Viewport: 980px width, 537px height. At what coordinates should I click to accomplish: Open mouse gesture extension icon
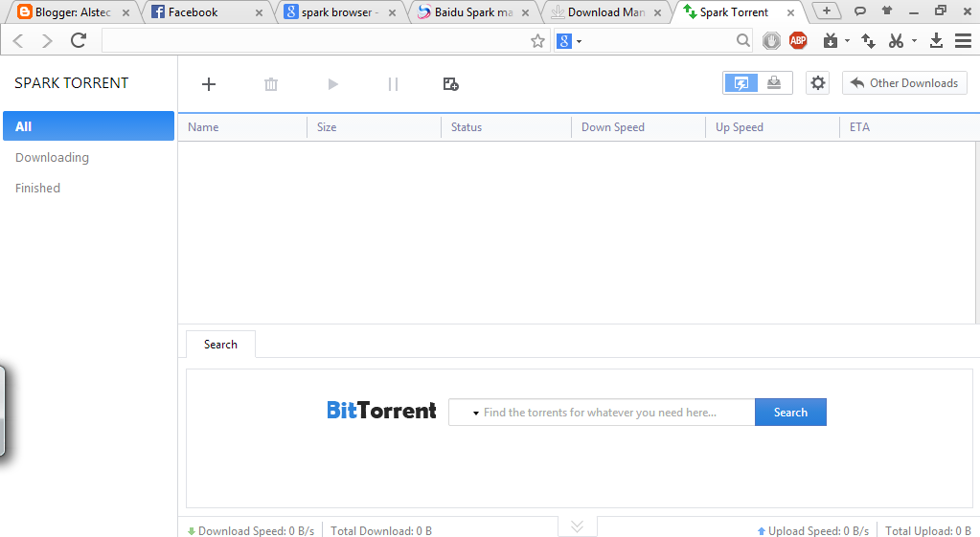(771, 40)
